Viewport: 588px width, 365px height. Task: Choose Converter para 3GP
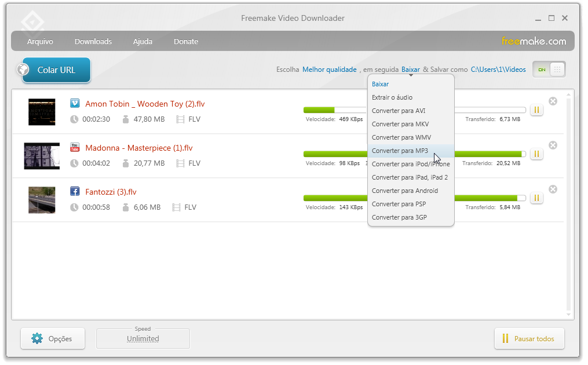(x=411, y=217)
